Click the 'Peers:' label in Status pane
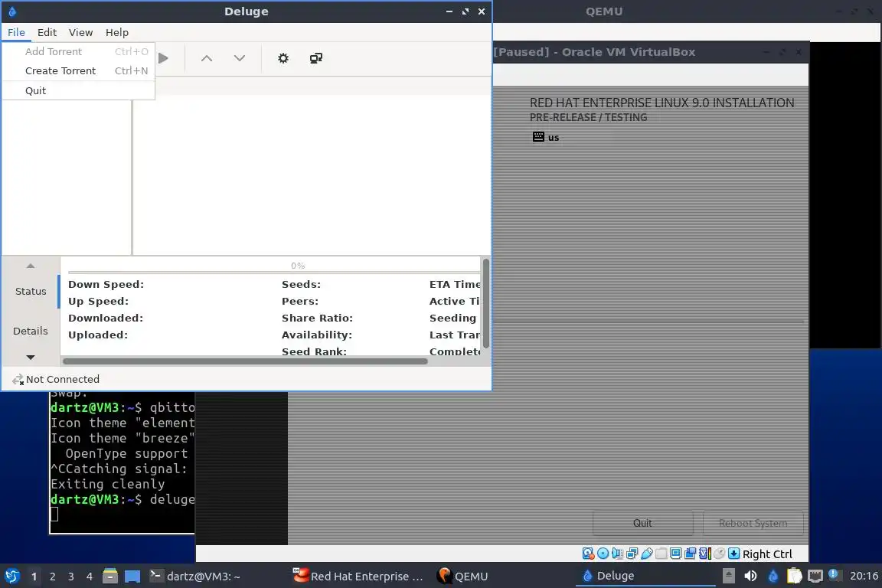 tap(300, 302)
